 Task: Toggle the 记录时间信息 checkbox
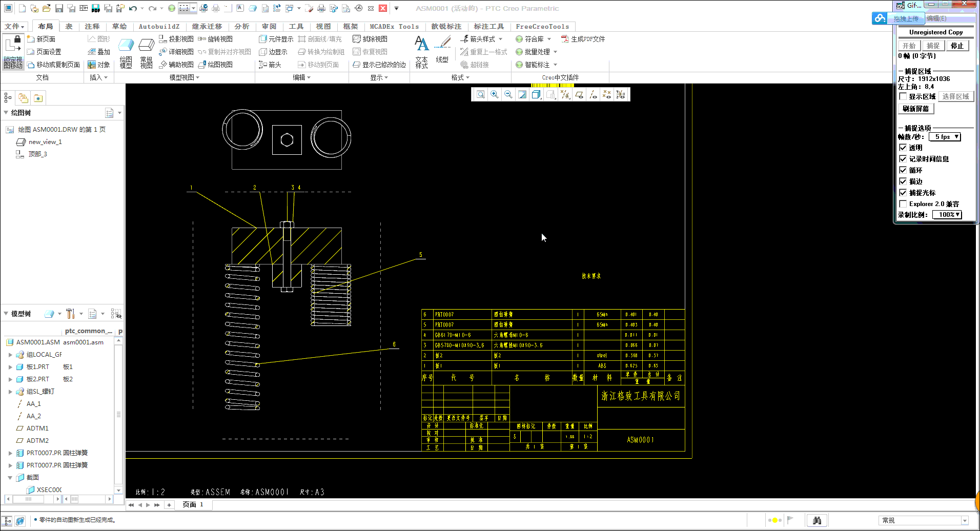[903, 159]
